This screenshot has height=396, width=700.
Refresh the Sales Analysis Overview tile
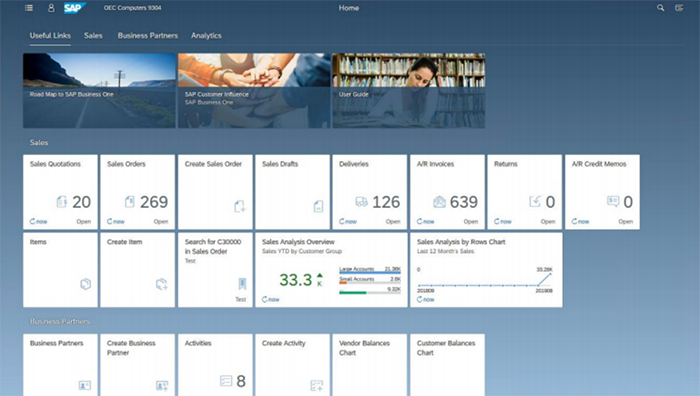[271, 300]
